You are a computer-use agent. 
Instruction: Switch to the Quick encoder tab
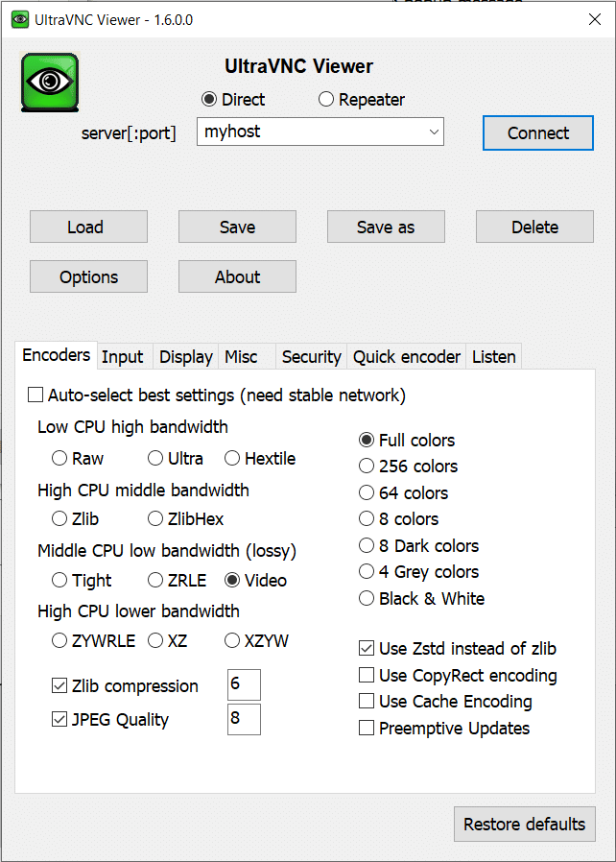tap(407, 357)
